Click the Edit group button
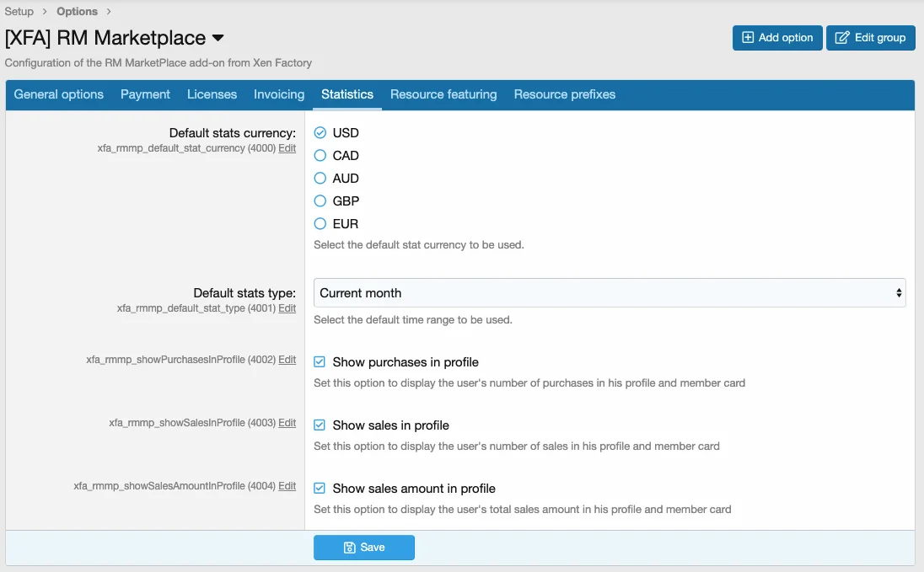 870,38
